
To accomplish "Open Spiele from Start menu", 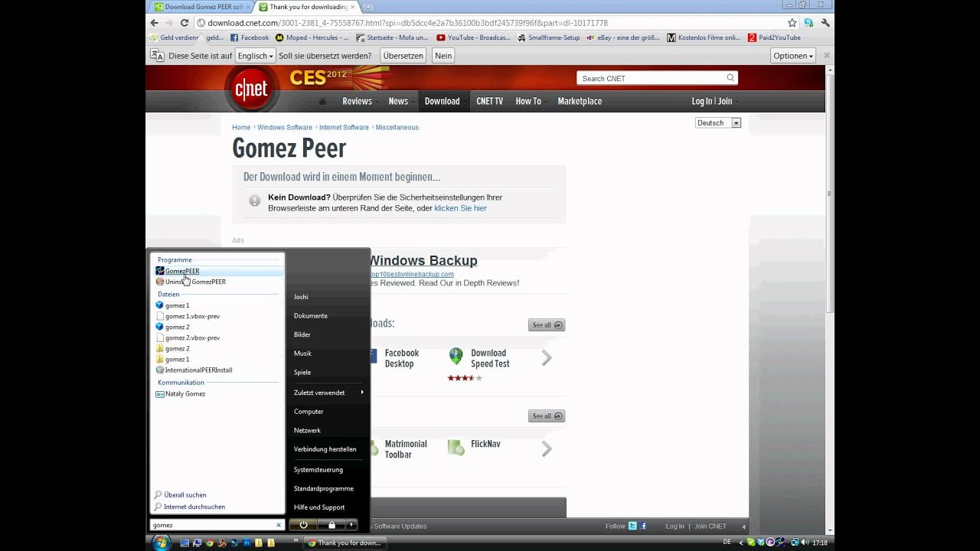I will tap(302, 372).
